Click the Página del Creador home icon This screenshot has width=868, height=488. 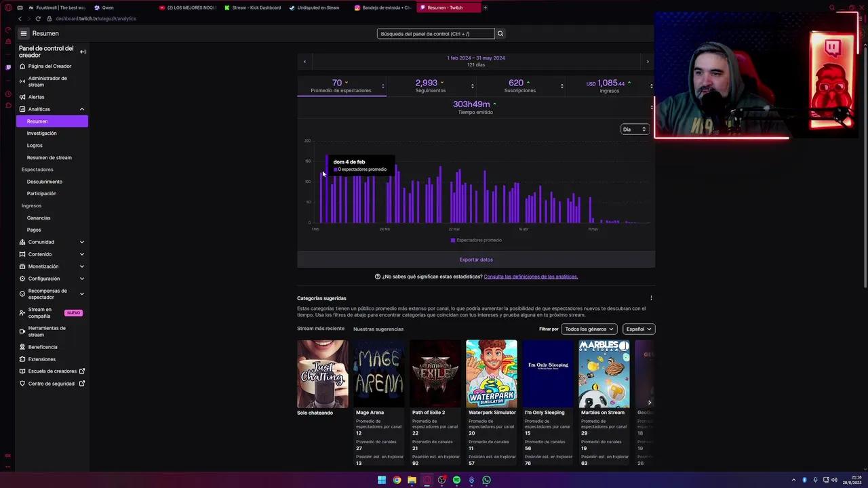click(22, 66)
